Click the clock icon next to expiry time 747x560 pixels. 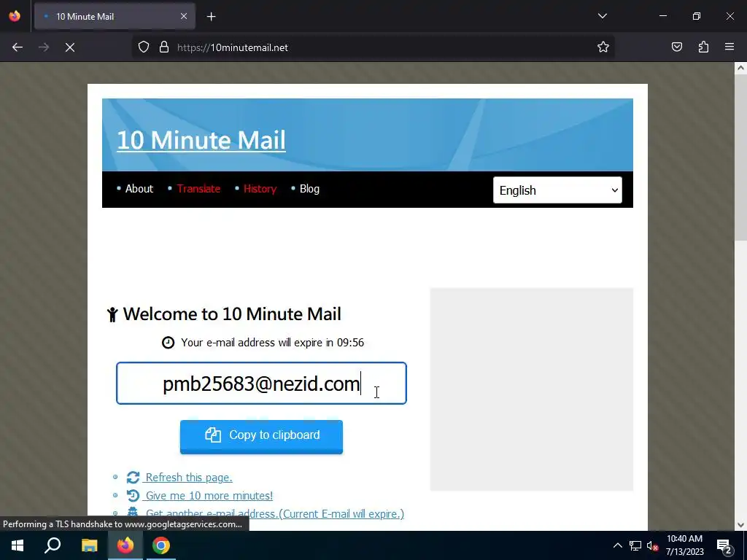168,343
